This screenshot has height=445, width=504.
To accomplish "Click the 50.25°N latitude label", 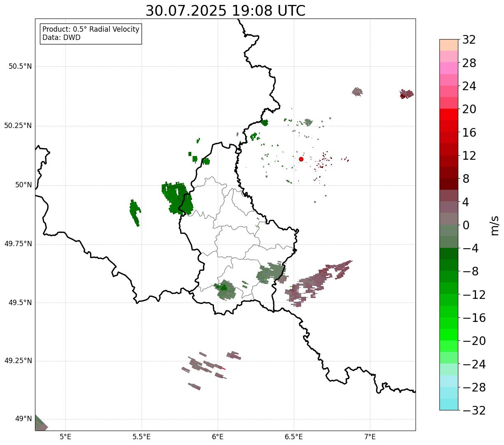I will pos(18,126).
